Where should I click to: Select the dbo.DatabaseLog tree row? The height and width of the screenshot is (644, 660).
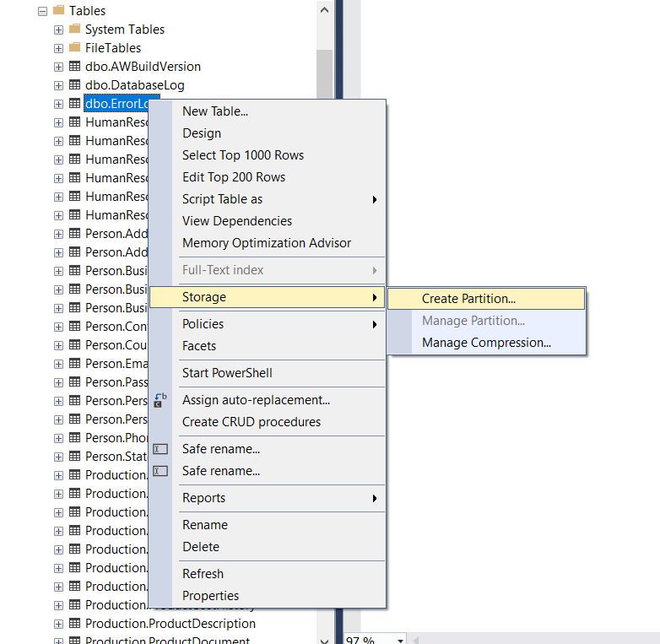click(135, 85)
